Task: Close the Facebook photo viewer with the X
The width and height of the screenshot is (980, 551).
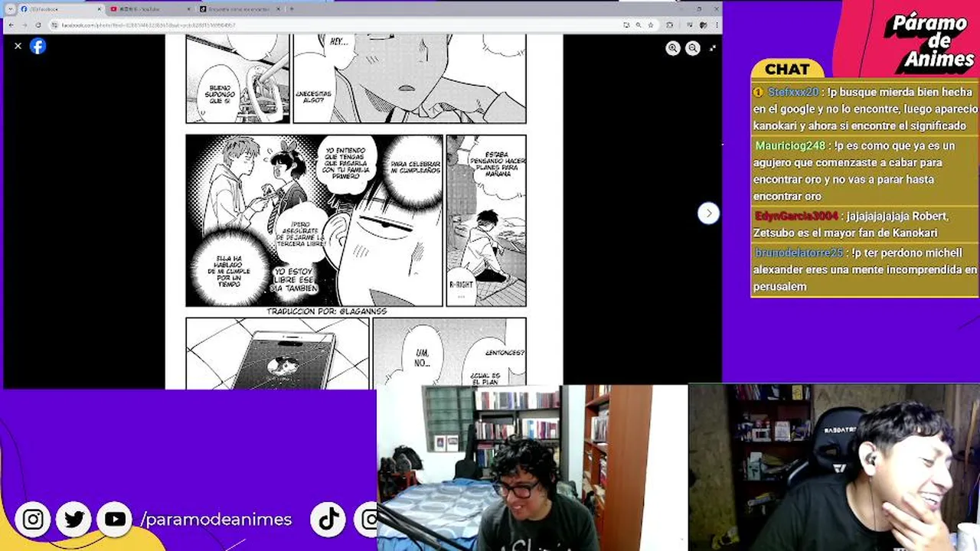Action: pyautogui.click(x=18, y=46)
